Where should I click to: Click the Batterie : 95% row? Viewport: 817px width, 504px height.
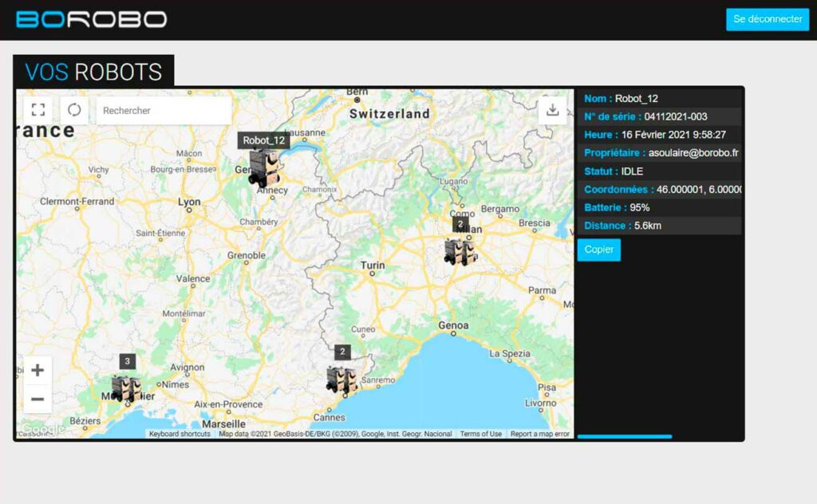659,208
